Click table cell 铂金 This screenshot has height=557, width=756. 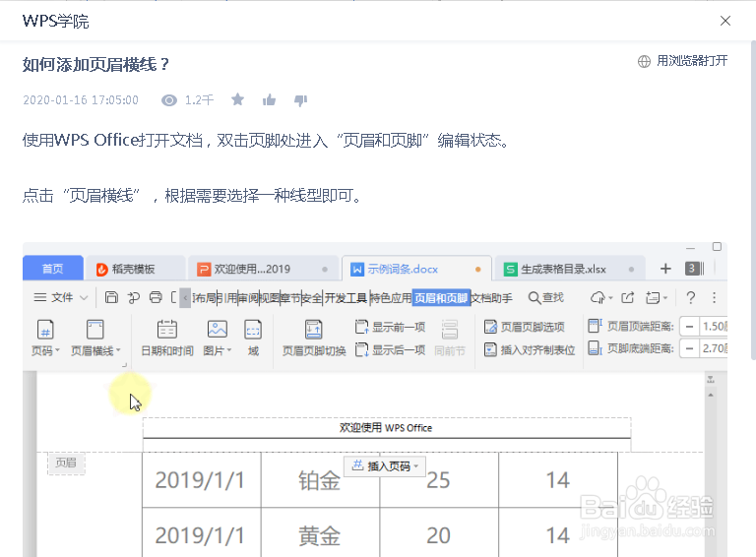[320, 480]
